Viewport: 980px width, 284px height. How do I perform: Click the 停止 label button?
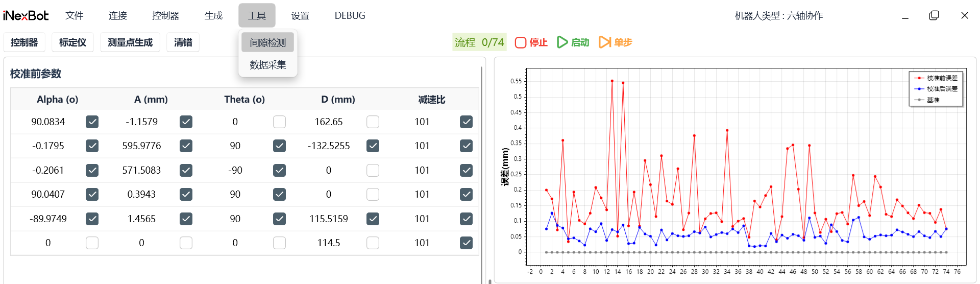coord(538,42)
